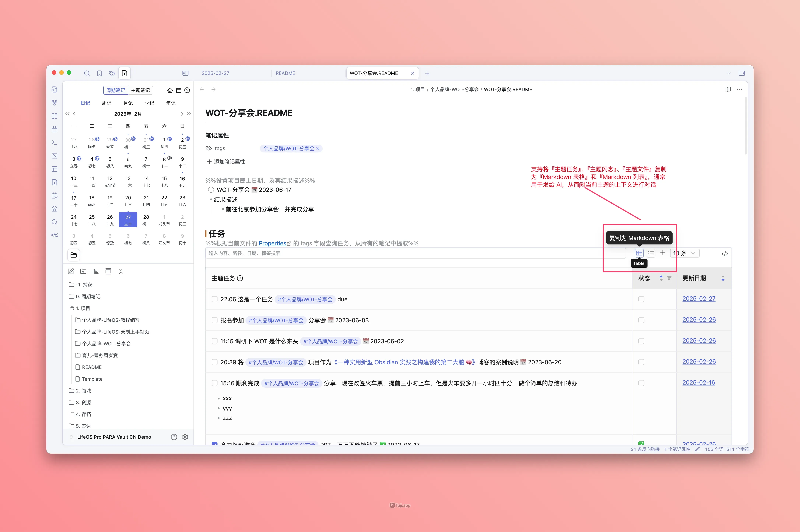800x532 pixels.
Task: Select the 周记 calendar tab
Action: 107,103
